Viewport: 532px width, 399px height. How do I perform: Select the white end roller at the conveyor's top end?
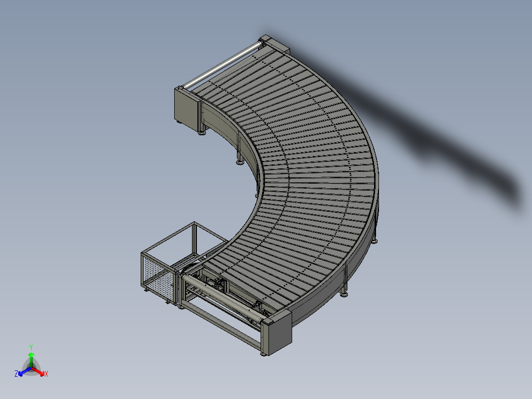tap(222, 65)
